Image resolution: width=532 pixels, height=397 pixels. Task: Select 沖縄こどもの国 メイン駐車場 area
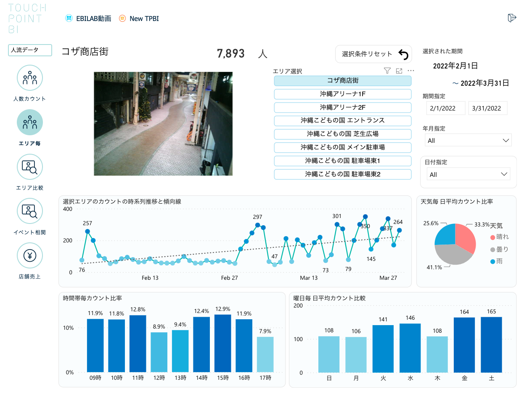click(343, 147)
